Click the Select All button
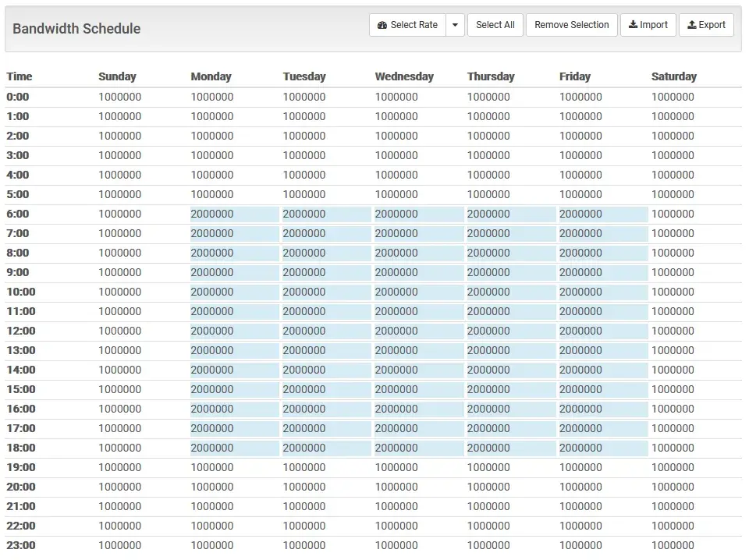The height and width of the screenshot is (560, 749). pyautogui.click(x=495, y=24)
